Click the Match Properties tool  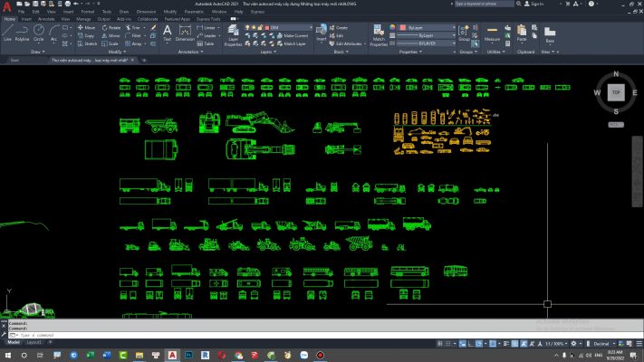(x=379, y=34)
